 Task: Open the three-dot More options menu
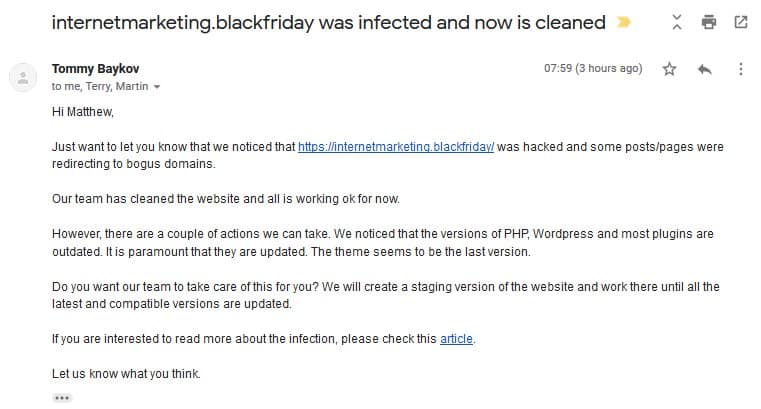coord(740,69)
